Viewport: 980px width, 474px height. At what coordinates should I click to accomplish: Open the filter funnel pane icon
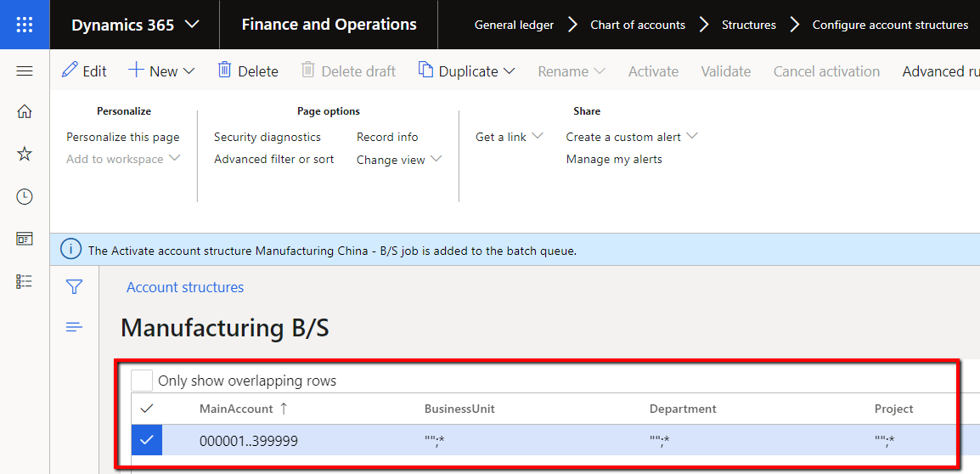pyautogui.click(x=75, y=287)
